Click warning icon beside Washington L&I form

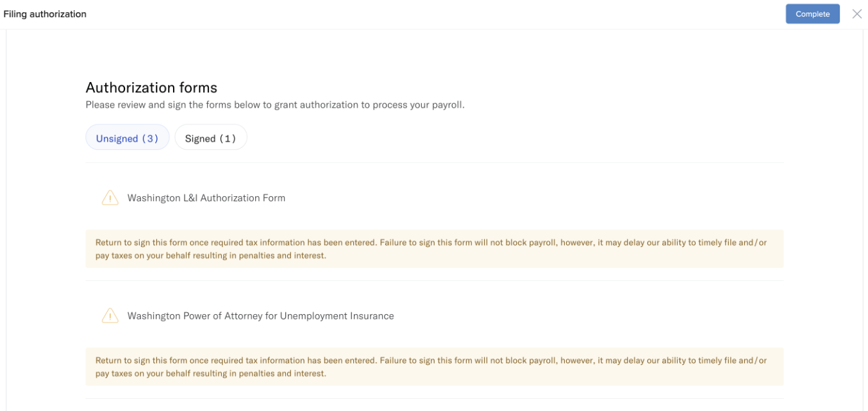click(110, 198)
